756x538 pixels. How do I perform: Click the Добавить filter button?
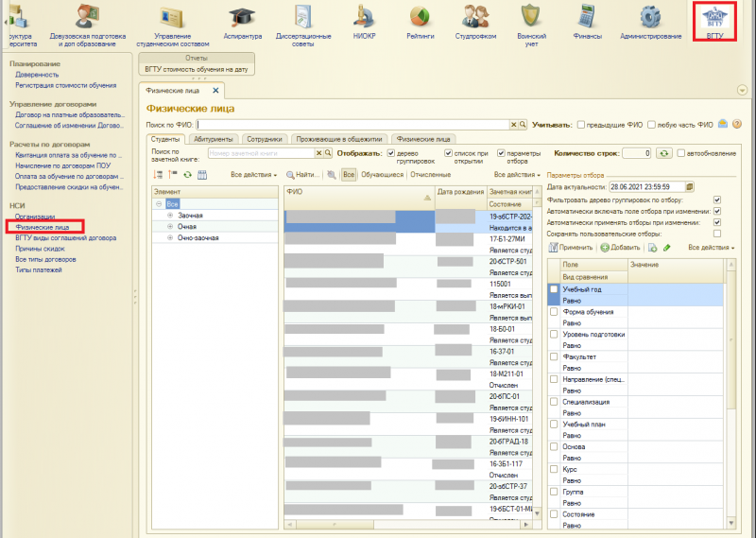[620, 248]
